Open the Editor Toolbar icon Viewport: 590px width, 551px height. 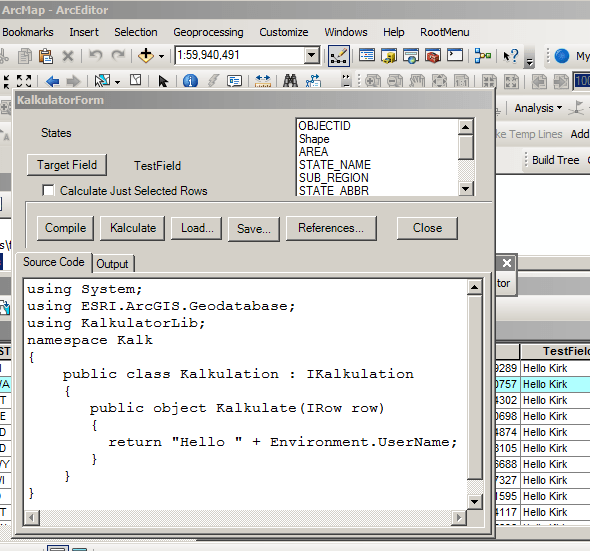pyautogui.click(x=339, y=56)
